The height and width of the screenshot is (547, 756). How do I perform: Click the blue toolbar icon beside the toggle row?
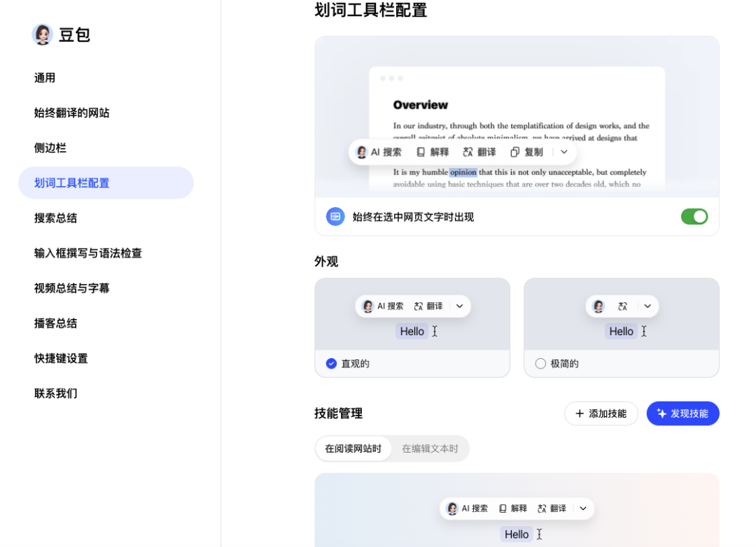[x=335, y=217]
